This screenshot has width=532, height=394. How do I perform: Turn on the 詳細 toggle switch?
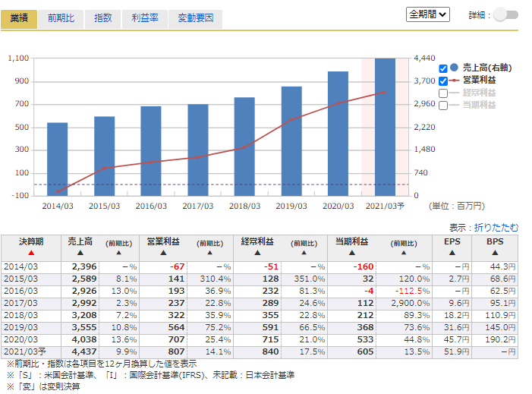coord(505,14)
